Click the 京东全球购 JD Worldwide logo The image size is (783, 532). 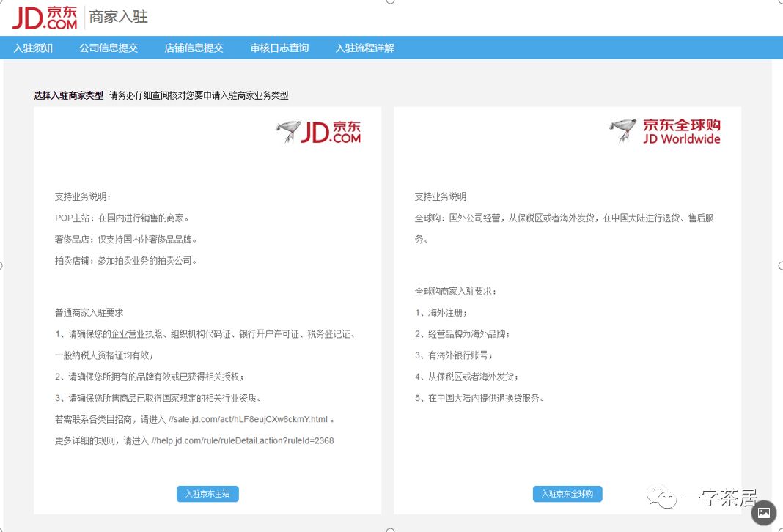coord(665,131)
